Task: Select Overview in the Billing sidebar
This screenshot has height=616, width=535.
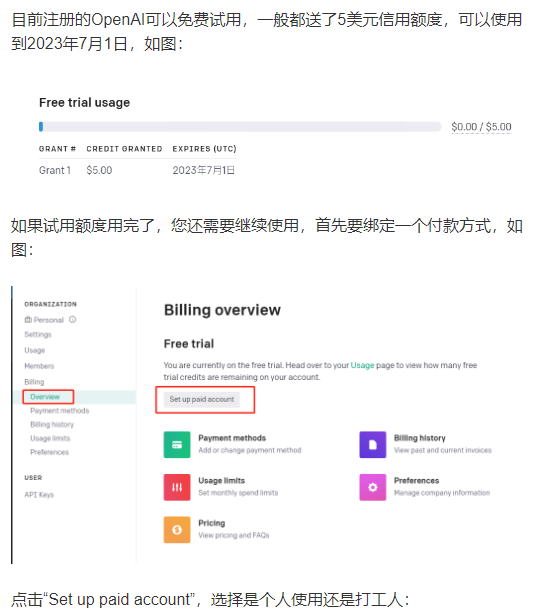Action: pyautogui.click(x=45, y=397)
